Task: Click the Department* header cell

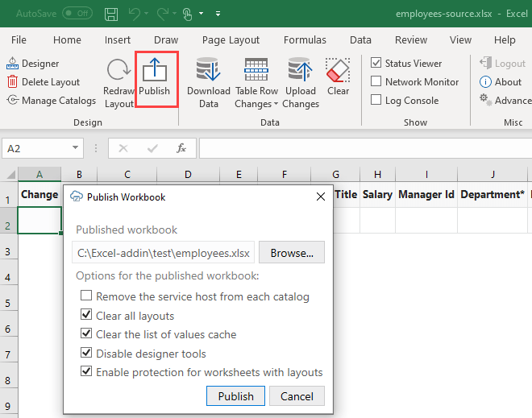Action: pos(493,195)
